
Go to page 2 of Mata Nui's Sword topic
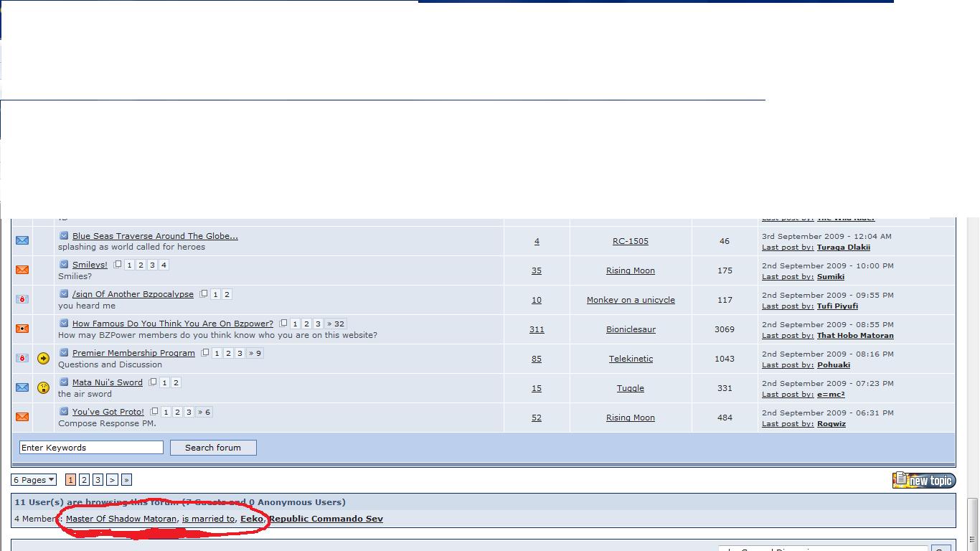[176, 383]
